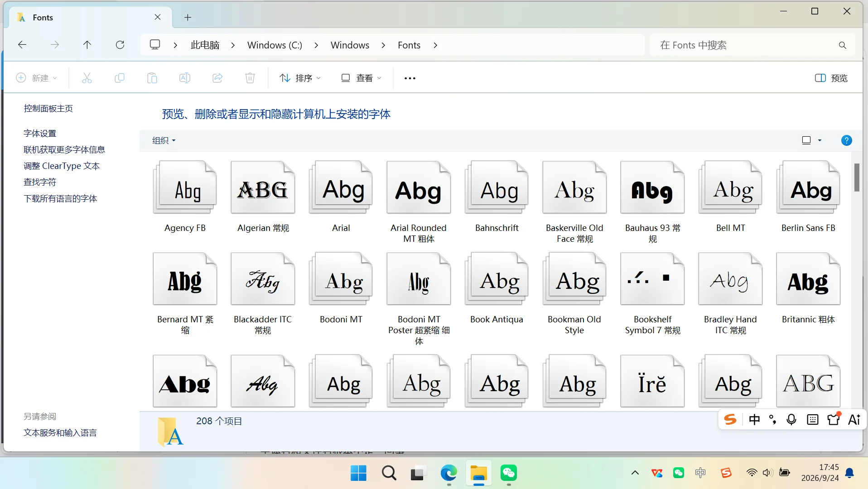Open 下载所有语言的字体 link
This screenshot has width=868, height=489.
pos(60,198)
